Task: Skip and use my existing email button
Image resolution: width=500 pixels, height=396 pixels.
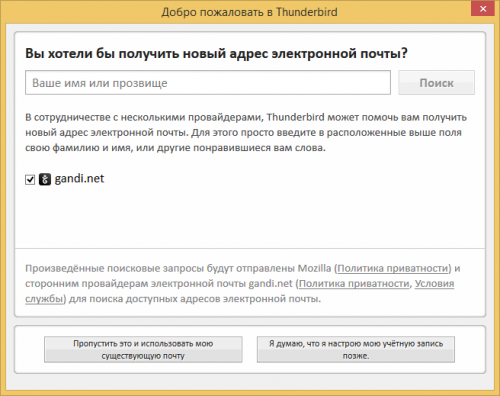Action: click(x=143, y=349)
